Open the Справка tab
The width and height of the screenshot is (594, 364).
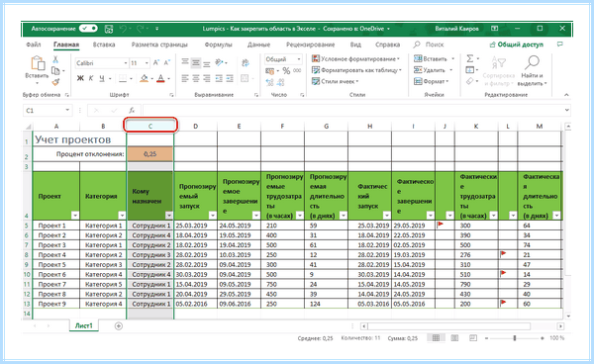[387, 45]
